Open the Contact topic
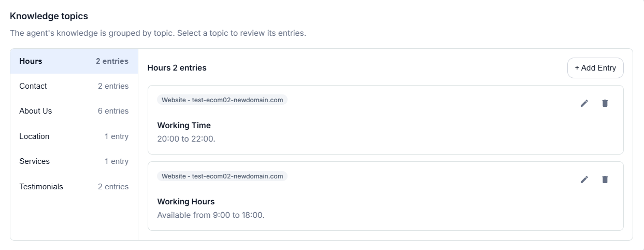This screenshot has width=644, height=250. pyautogui.click(x=74, y=86)
